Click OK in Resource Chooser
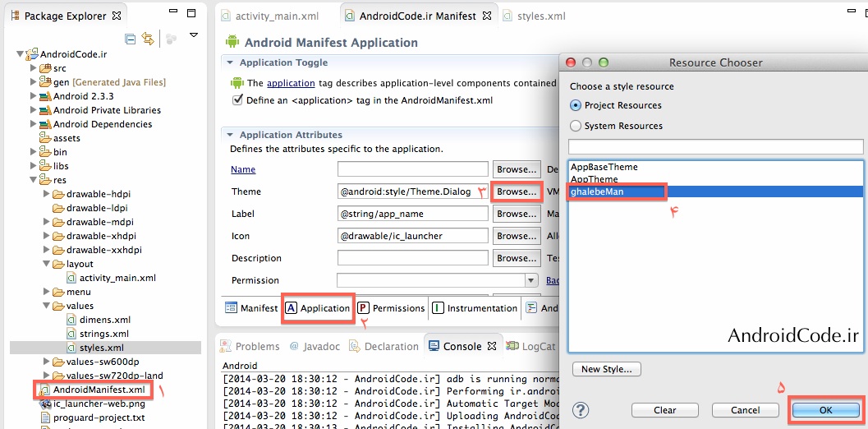The width and height of the screenshot is (868, 429). coord(825,410)
